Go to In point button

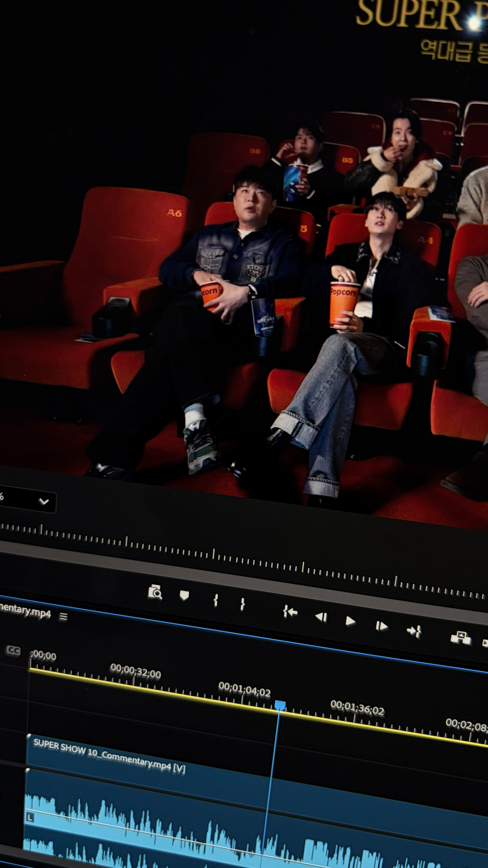click(290, 612)
